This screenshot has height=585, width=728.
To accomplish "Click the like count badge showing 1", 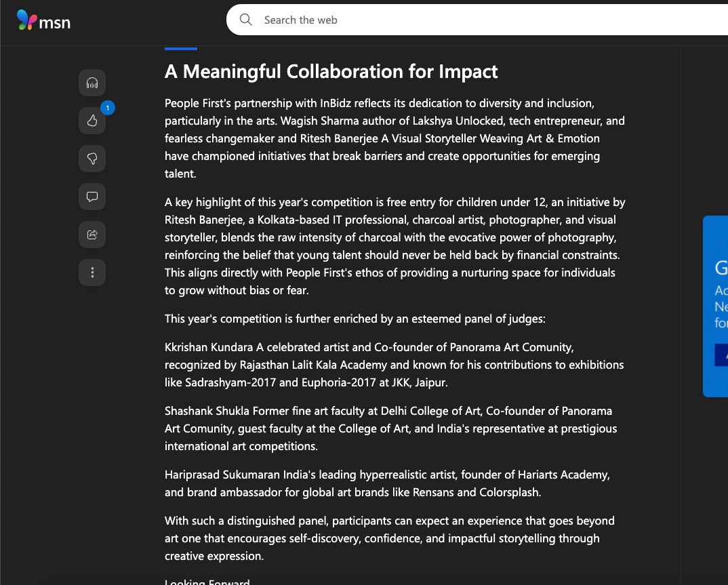I will click(x=107, y=108).
